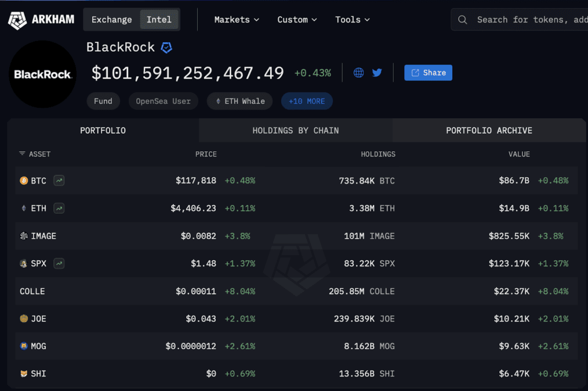
Task: Click the search magnifier icon
Action: point(463,20)
